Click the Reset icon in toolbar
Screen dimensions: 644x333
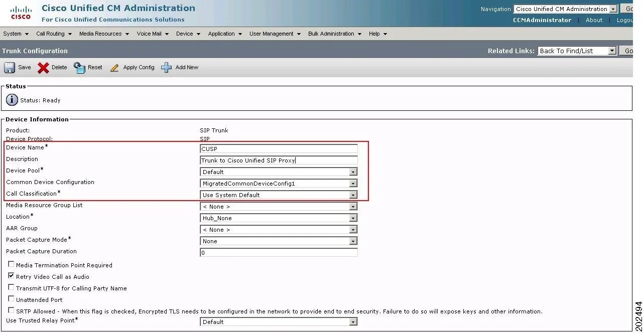click(x=79, y=68)
